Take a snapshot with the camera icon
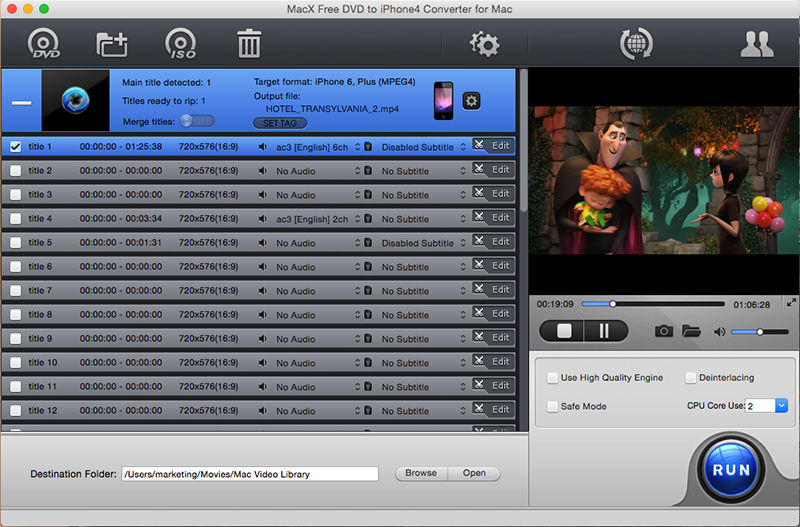Image resolution: width=800 pixels, height=527 pixels. point(663,331)
